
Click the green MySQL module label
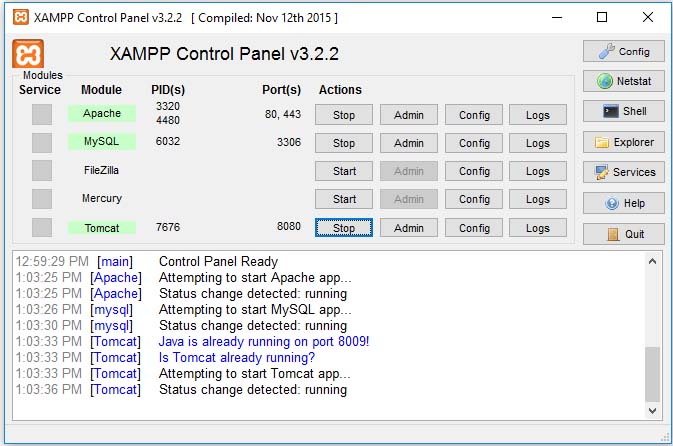102,141
